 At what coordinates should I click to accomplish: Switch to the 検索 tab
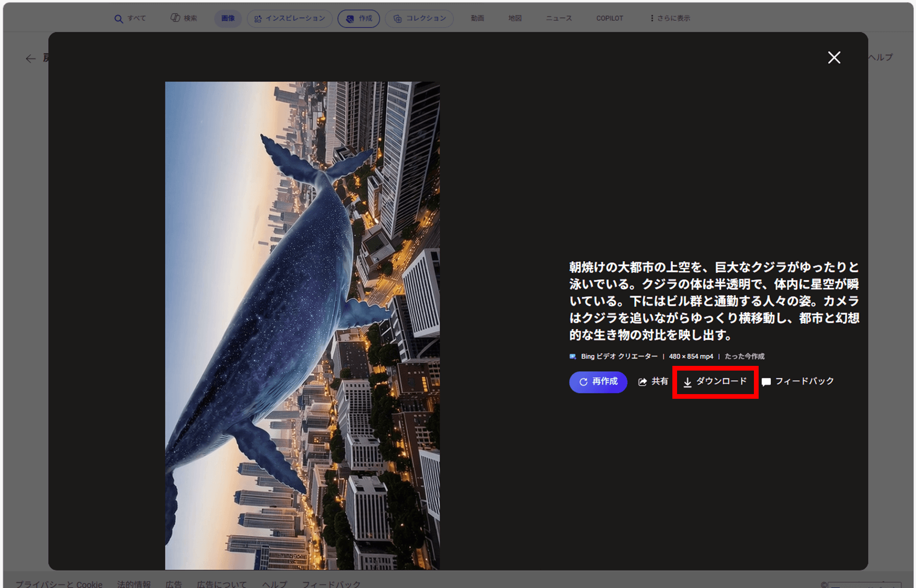[184, 18]
